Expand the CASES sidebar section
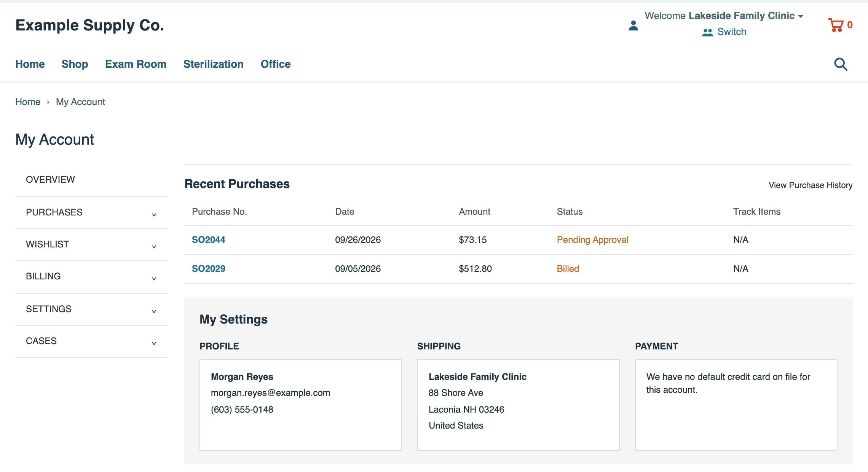Screen dimensions: 868x472 (91, 341)
